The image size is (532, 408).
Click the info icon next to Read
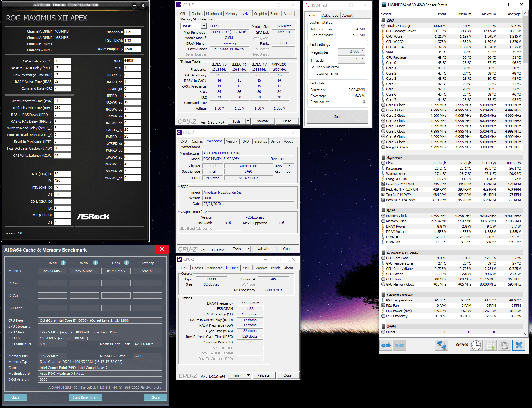[63, 263]
